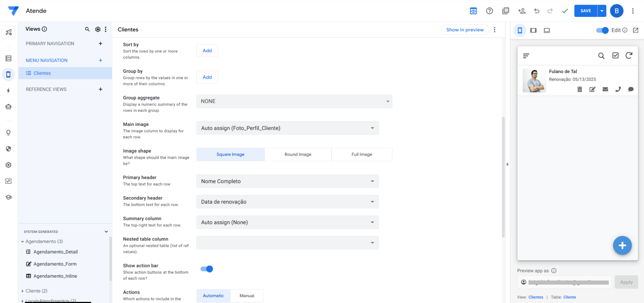
Task: Disable the Show action bar toggle
Action: [206, 269]
